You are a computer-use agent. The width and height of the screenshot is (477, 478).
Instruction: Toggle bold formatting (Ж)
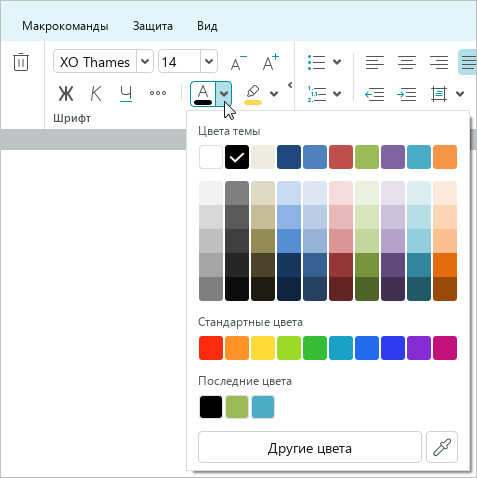[66, 93]
